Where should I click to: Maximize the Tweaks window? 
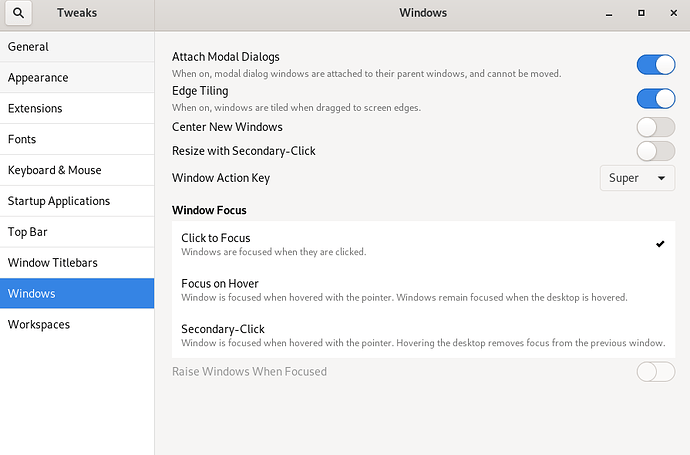tap(641, 14)
